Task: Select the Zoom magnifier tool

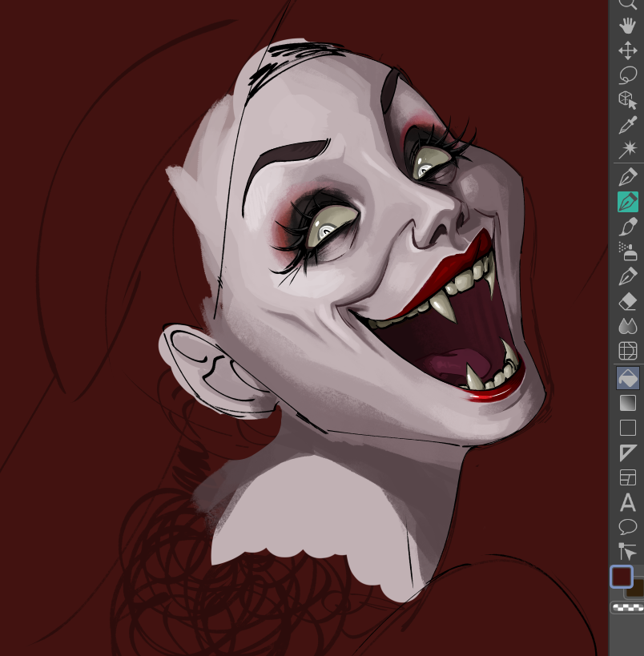Action: pos(628,3)
